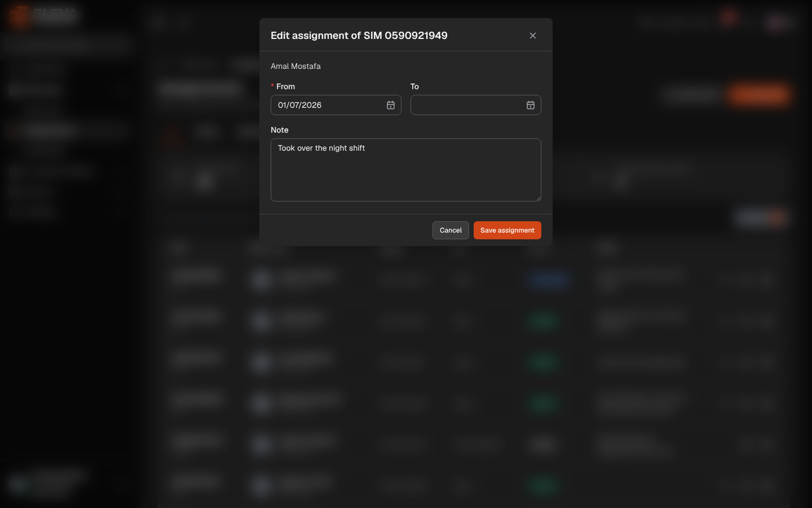
Task: Click the assignee name Amal Mostafa
Action: pos(295,66)
